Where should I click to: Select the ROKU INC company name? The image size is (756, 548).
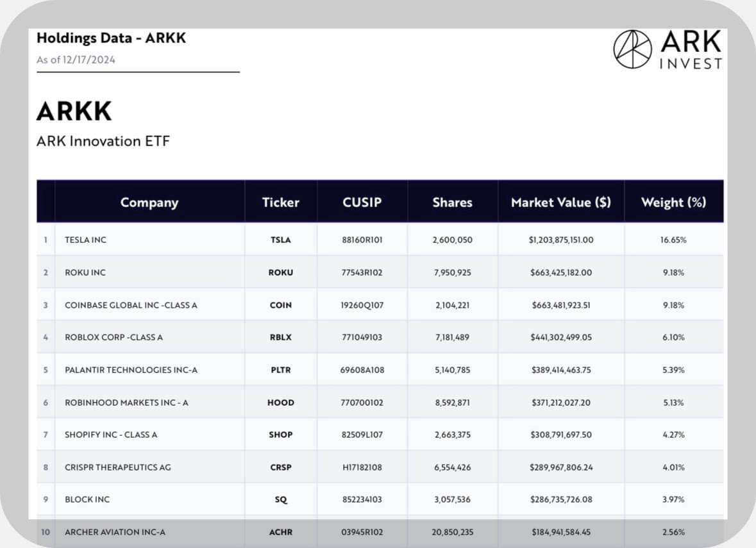(x=85, y=272)
